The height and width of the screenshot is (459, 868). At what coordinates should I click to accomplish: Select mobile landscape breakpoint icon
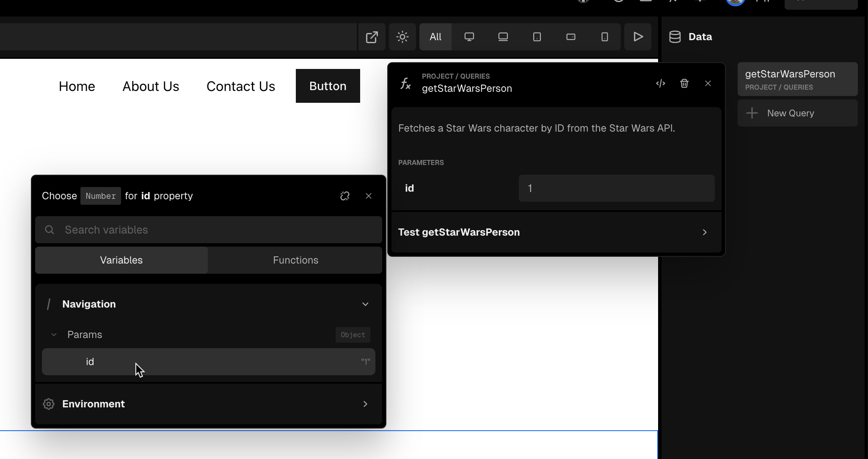570,37
